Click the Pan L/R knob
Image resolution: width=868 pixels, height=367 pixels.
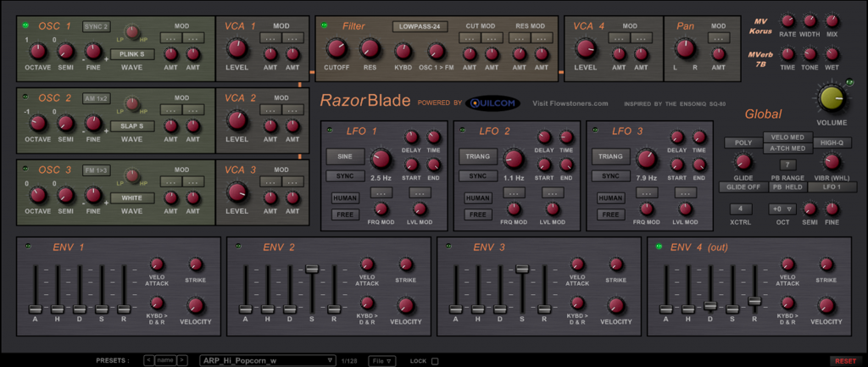pos(683,50)
